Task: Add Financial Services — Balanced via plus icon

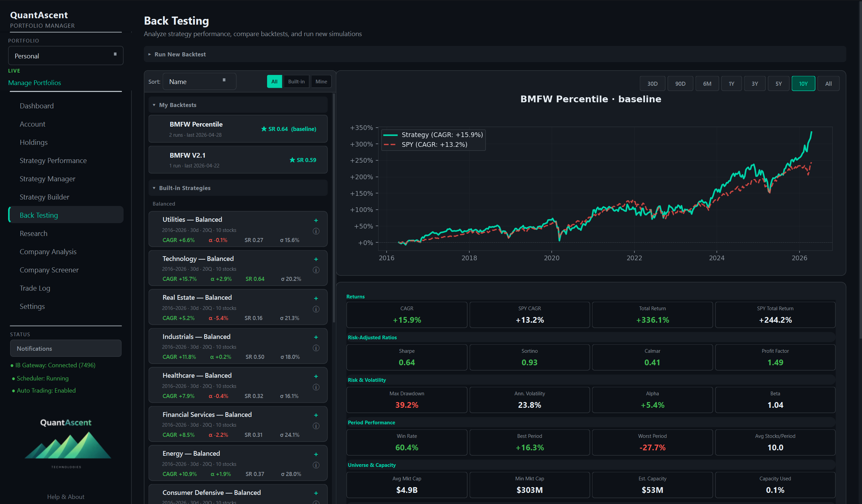Action: click(316, 416)
